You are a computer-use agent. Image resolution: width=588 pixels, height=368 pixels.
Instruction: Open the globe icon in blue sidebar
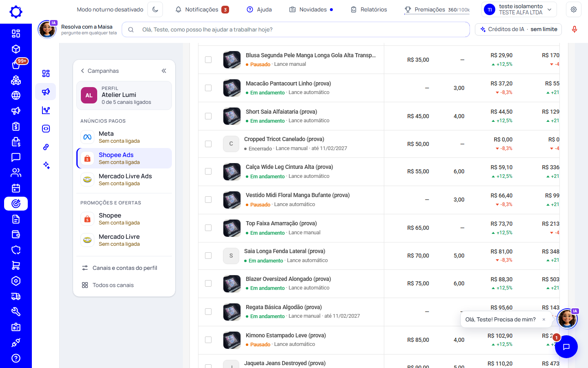[x=16, y=95]
